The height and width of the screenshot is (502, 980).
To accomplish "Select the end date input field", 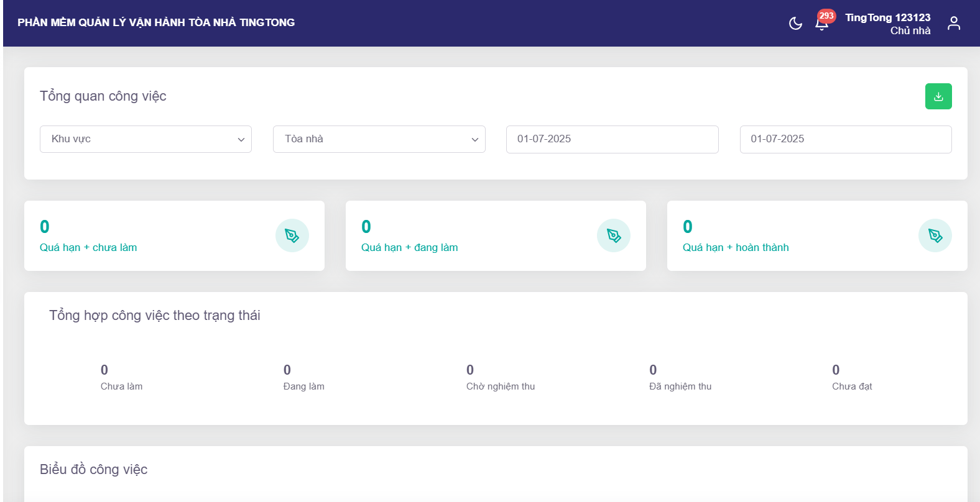I will (845, 139).
